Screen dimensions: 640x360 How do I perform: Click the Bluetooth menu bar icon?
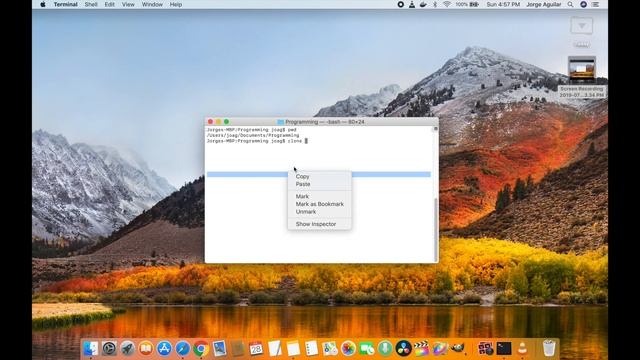pyautogui.click(x=435, y=4)
